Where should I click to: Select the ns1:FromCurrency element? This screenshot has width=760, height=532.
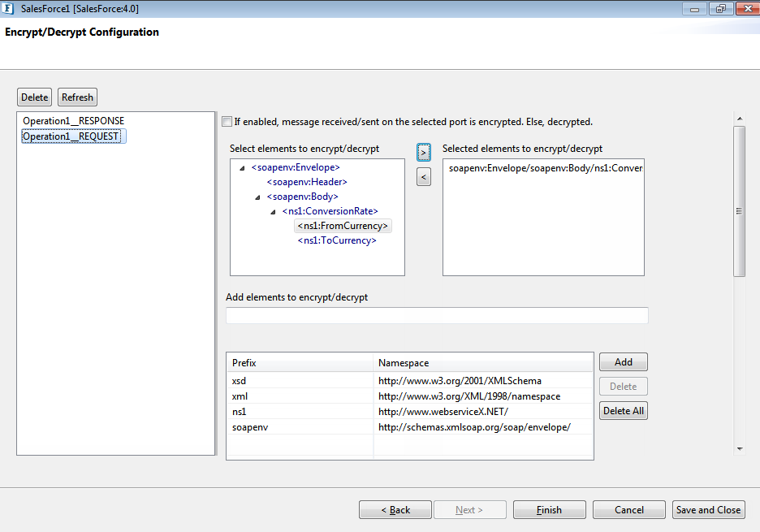(343, 226)
